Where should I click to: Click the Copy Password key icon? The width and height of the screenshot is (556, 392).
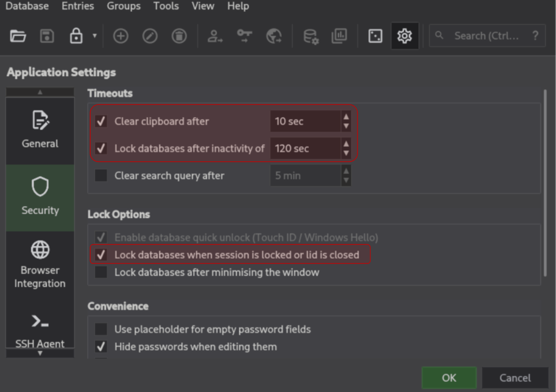pos(244,36)
